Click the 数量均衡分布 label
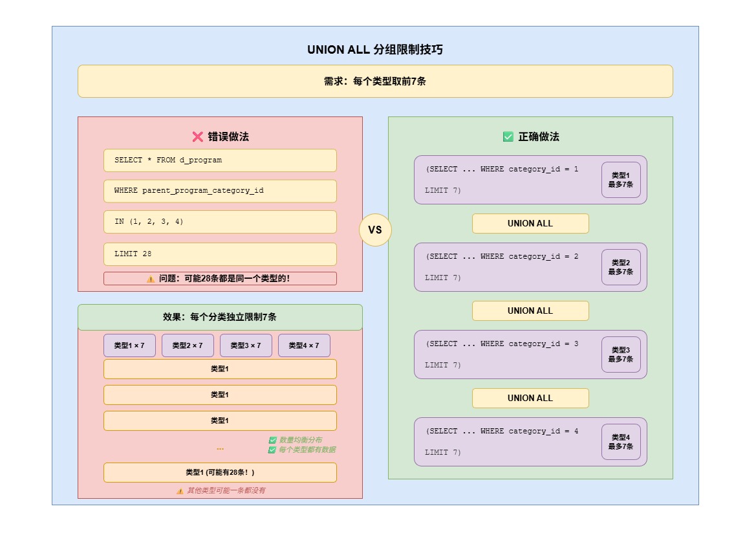Image resolution: width=756 pixels, height=535 pixels. click(300, 440)
